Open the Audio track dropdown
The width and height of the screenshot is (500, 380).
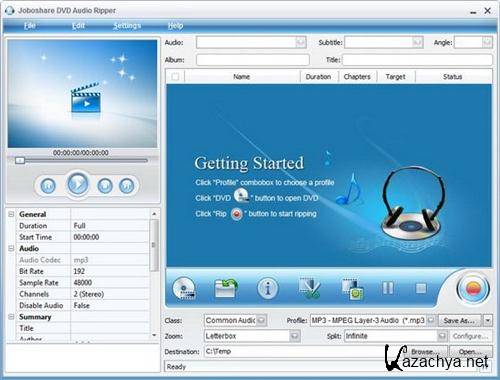click(x=301, y=42)
